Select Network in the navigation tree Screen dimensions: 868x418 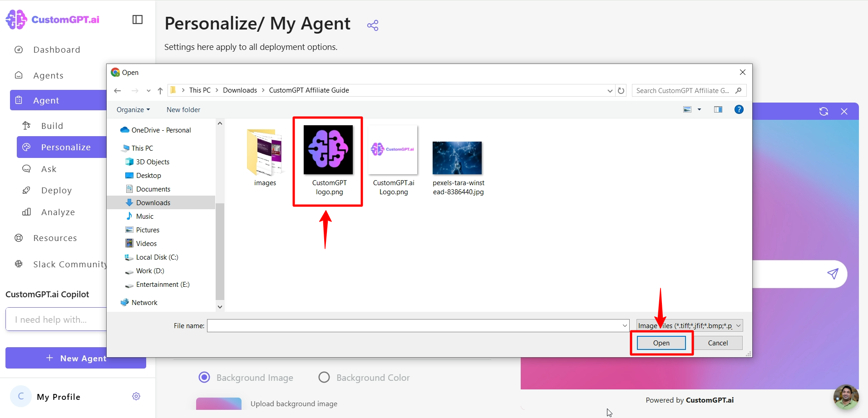(x=139, y=302)
